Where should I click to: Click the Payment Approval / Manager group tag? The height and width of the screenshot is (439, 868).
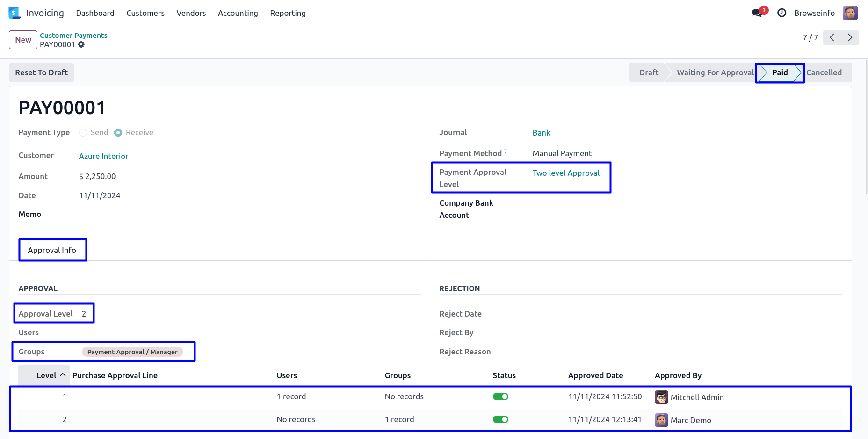pyautogui.click(x=132, y=352)
